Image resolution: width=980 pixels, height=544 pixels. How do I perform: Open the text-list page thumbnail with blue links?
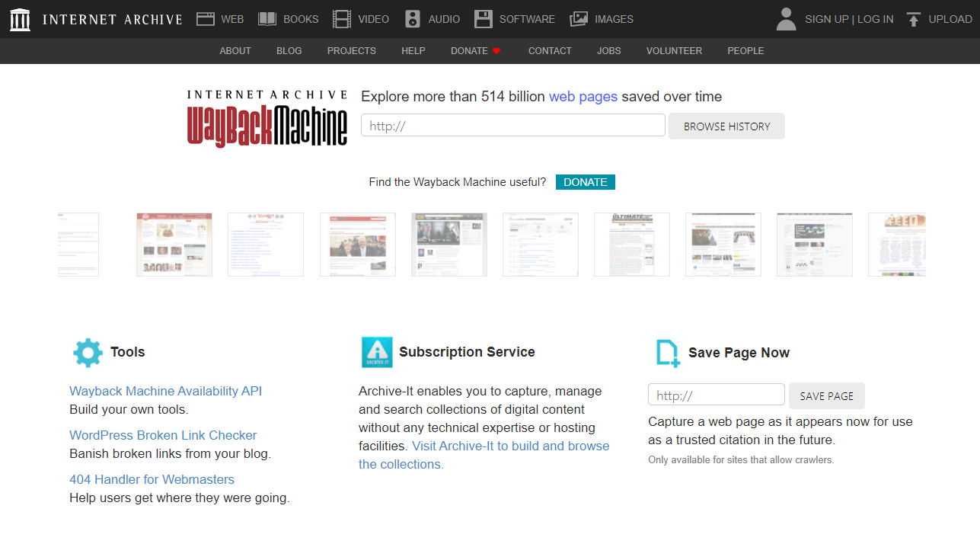(266, 245)
